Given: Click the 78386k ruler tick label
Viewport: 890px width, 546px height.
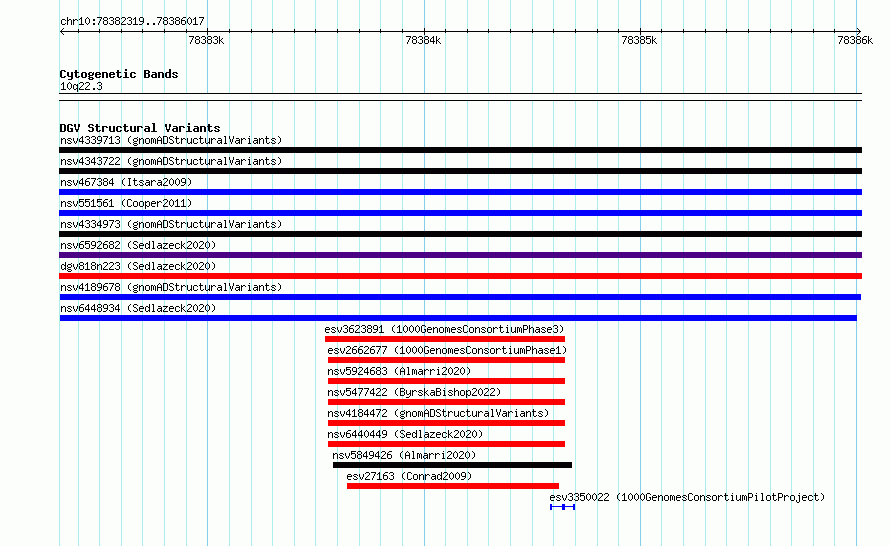Looking at the screenshot, I should point(855,40).
